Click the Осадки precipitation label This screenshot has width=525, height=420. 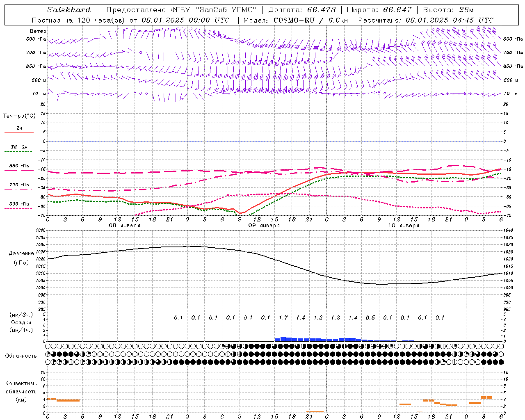coord(21,322)
